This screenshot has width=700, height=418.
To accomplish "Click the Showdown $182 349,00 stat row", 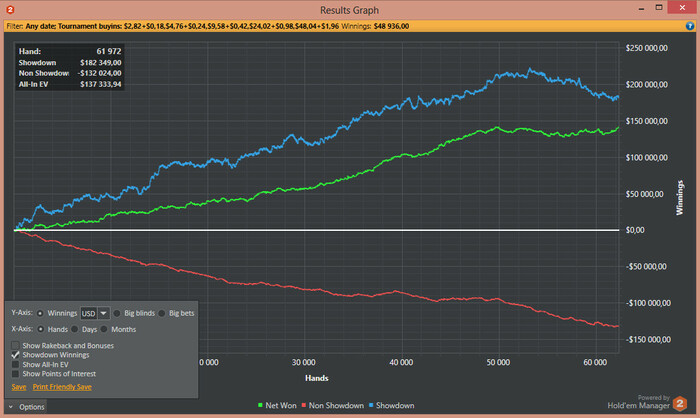I will [x=70, y=63].
